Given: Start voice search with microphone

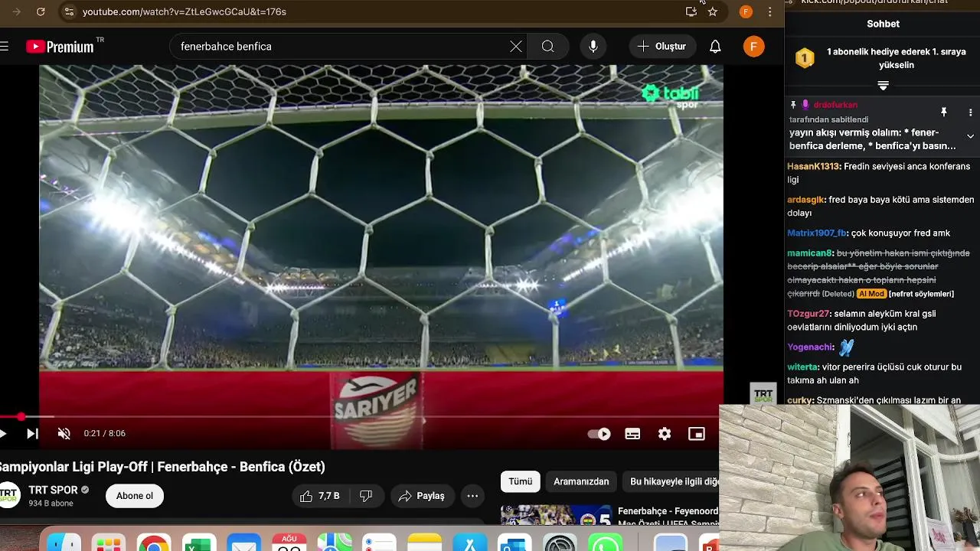Looking at the screenshot, I should pyautogui.click(x=593, y=47).
